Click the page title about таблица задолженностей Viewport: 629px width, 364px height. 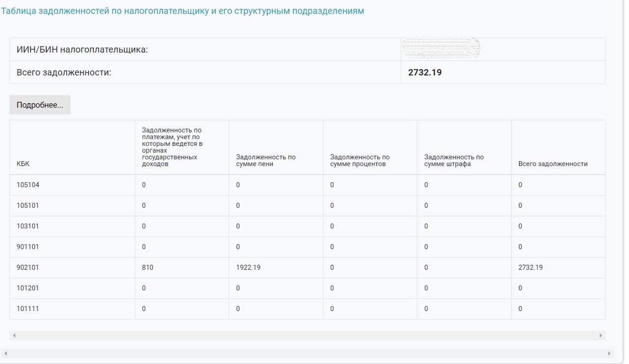coord(182,11)
